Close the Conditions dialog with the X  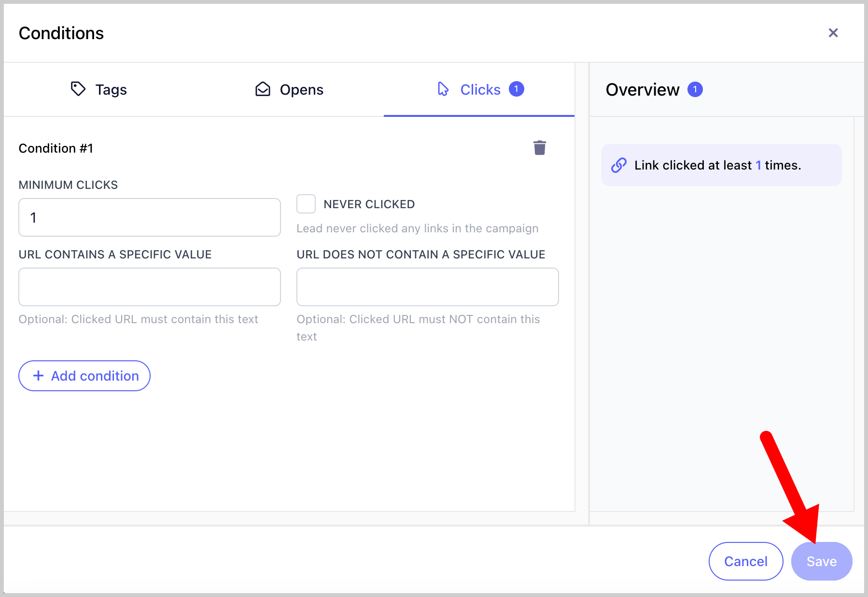[833, 33]
